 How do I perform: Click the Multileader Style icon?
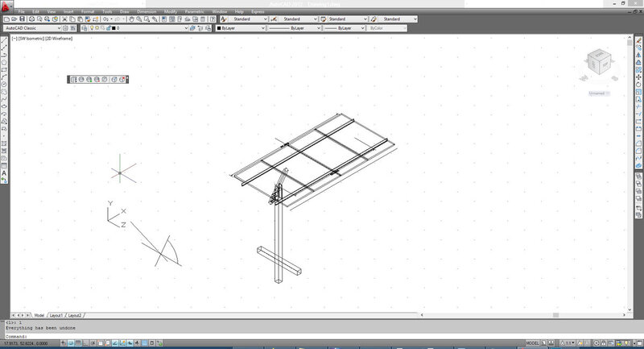tap(374, 19)
